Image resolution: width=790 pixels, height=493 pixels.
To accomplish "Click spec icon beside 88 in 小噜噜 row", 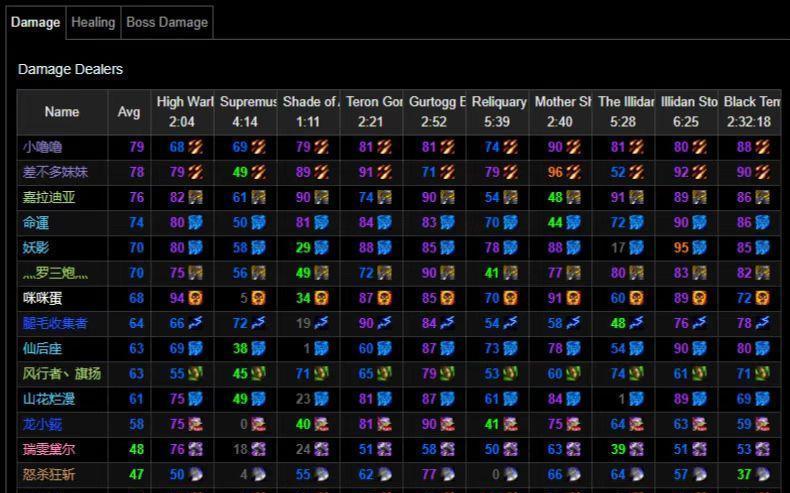I will pyautogui.click(x=762, y=147).
